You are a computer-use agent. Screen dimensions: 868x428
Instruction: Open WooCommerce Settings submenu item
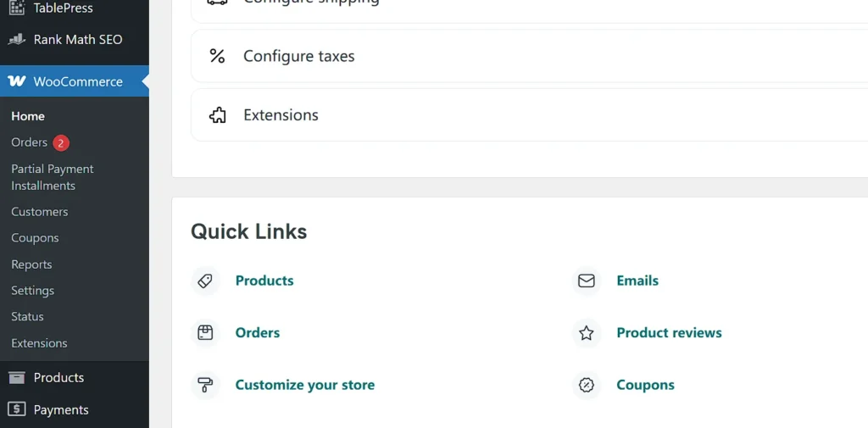pyautogui.click(x=33, y=290)
